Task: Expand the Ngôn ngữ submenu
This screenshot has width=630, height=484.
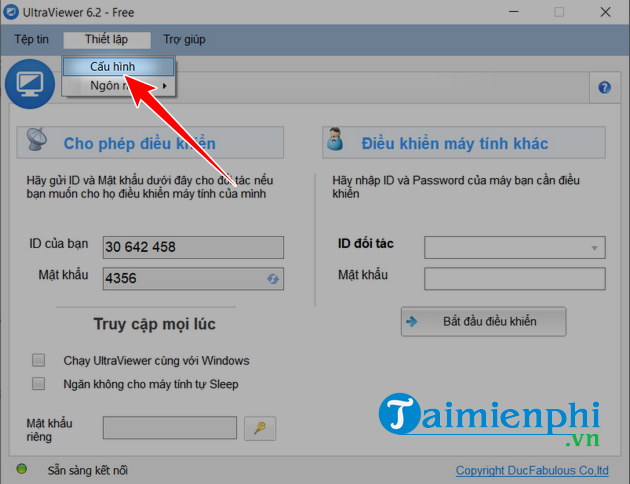Action: point(118,86)
